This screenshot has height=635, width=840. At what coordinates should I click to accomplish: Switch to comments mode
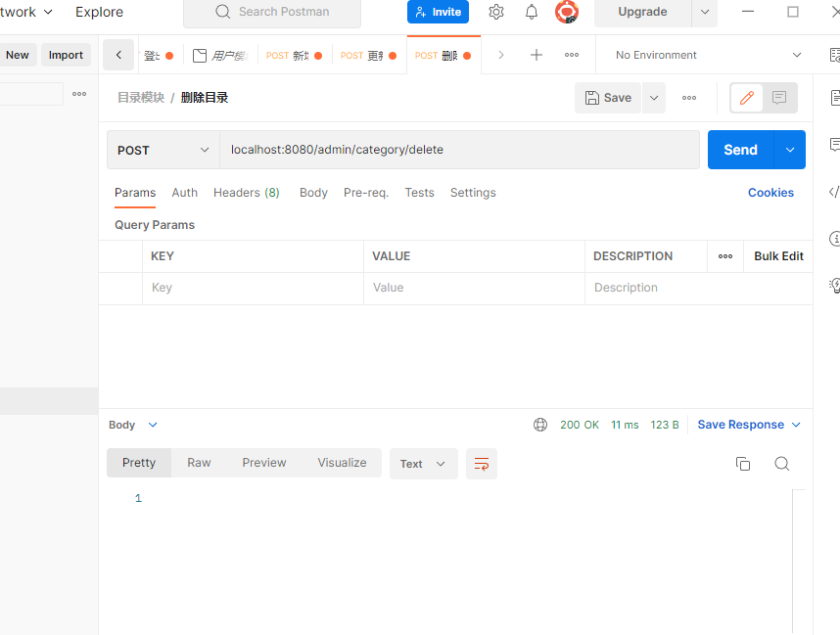point(779,98)
